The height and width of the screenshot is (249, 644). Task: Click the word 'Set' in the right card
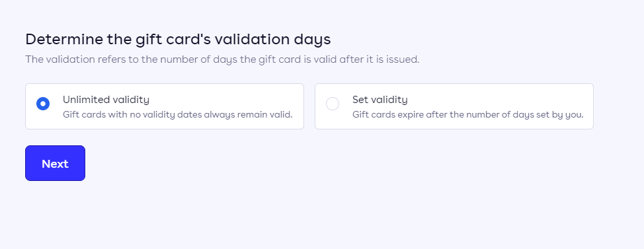[x=360, y=100]
